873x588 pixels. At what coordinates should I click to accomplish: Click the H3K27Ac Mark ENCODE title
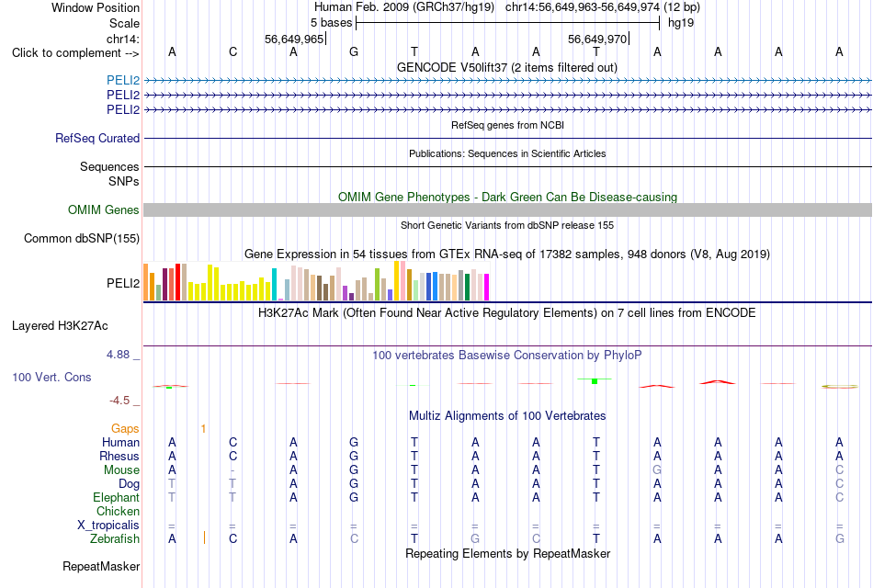(x=507, y=313)
